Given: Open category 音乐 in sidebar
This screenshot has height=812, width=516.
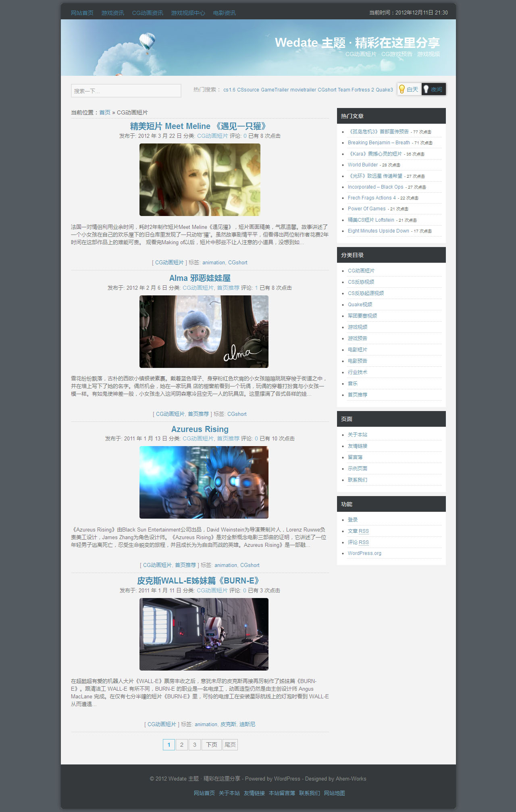Looking at the screenshot, I should [353, 384].
